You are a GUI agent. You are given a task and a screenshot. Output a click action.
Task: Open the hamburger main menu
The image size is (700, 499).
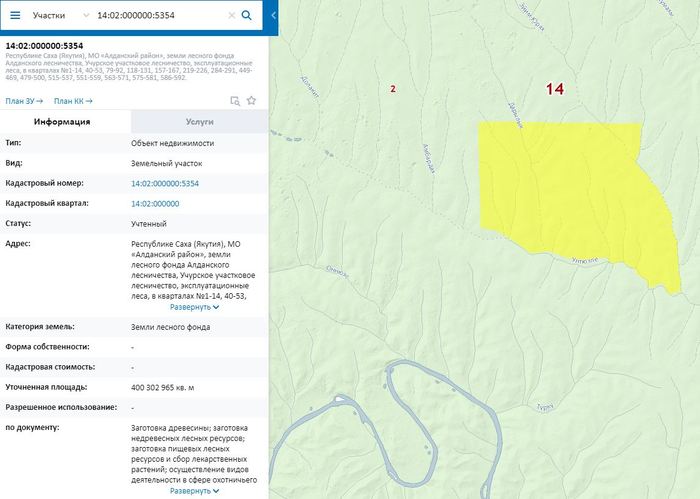14,16
